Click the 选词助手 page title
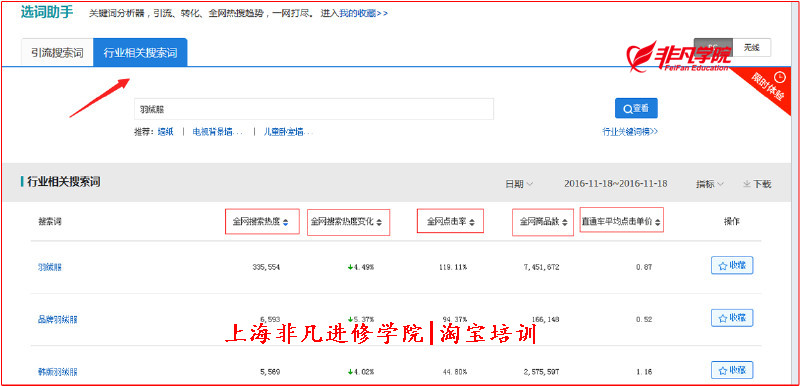Viewport: 800px width, 386px height. [47, 13]
